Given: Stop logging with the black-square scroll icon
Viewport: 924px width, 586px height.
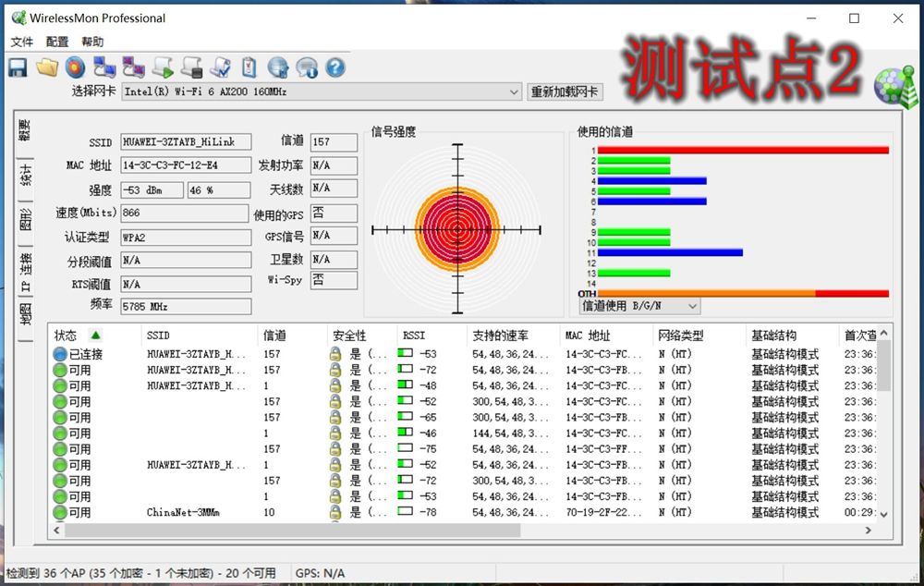Looking at the screenshot, I should [x=191, y=67].
